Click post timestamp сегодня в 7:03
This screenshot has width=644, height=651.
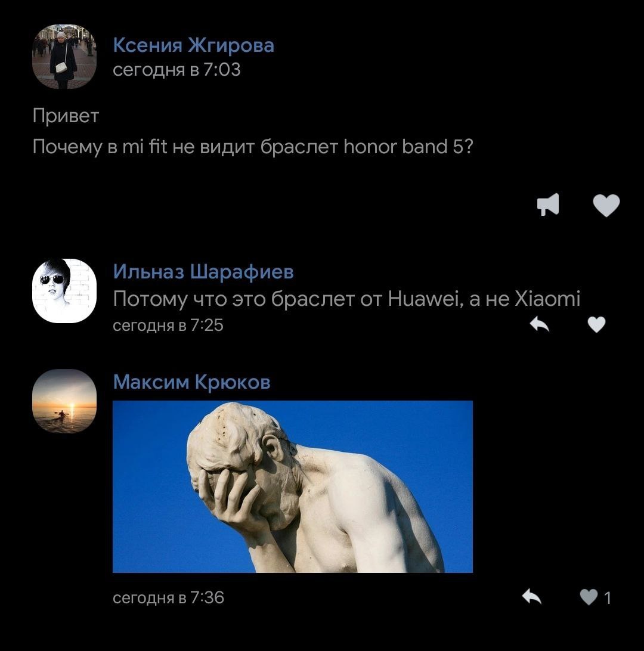point(177,70)
